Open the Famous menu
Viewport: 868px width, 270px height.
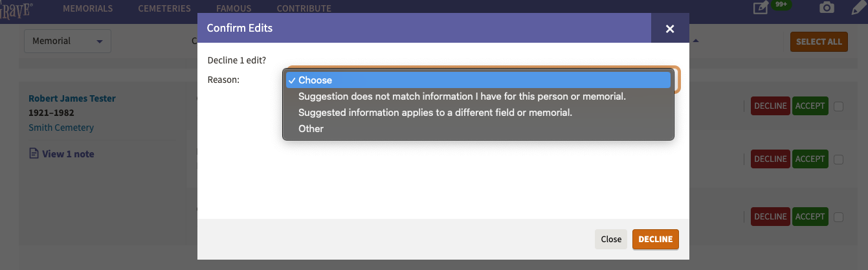(x=234, y=8)
